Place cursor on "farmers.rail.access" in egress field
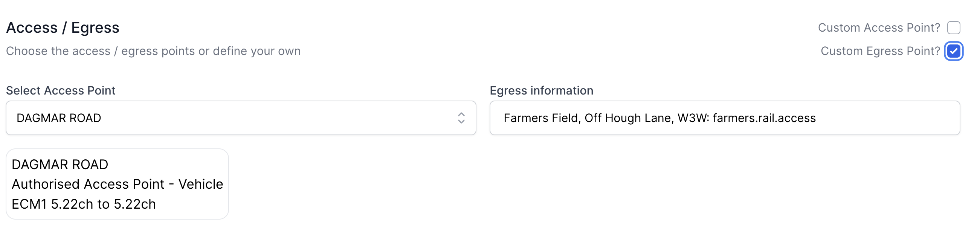This screenshot has height=229, width=980. click(764, 118)
